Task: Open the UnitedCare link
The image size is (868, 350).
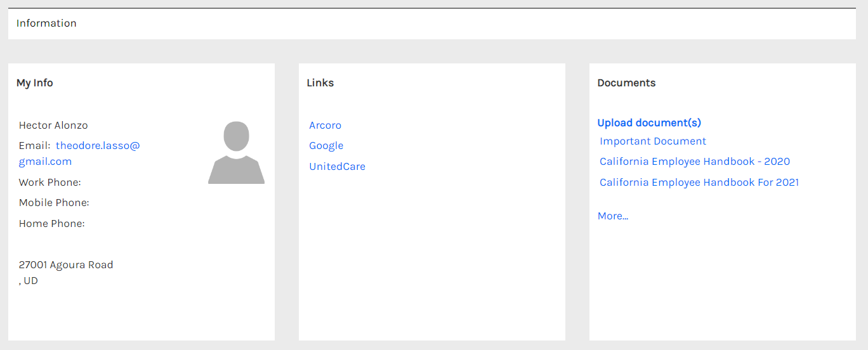Action: coord(337,167)
